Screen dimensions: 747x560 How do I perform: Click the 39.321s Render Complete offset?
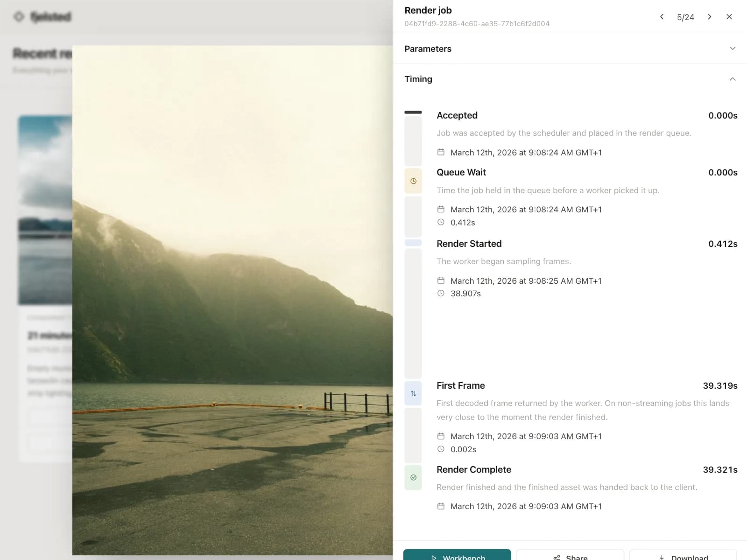pos(720,469)
